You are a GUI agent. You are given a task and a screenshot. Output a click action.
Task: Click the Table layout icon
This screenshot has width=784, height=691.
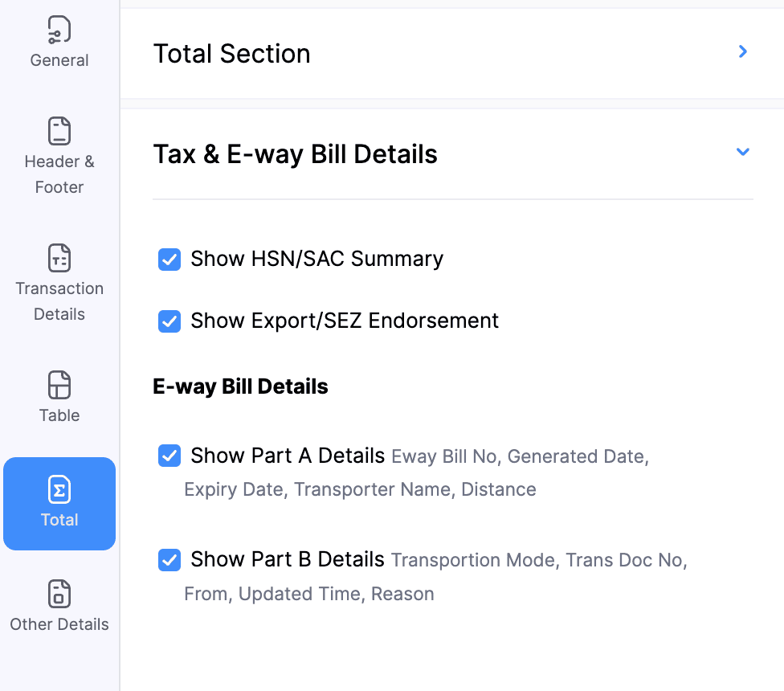point(59,385)
